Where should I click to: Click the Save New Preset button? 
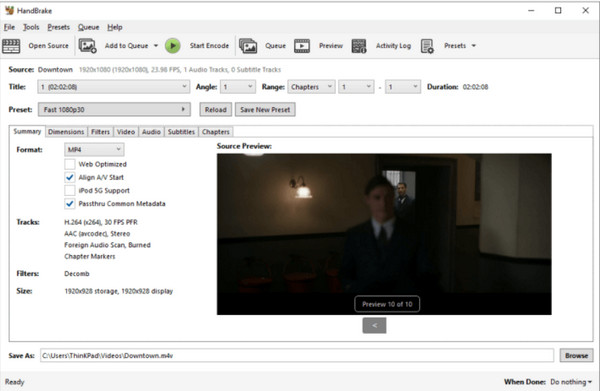click(265, 110)
